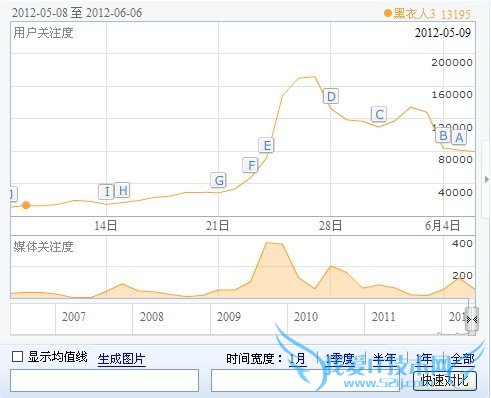Click the 200000 axis value

click(x=452, y=62)
